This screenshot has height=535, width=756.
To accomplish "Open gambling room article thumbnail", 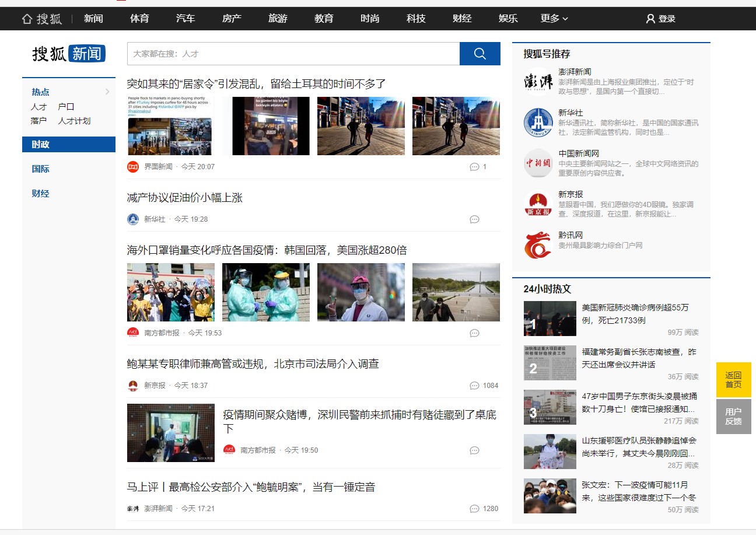I will [171, 433].
